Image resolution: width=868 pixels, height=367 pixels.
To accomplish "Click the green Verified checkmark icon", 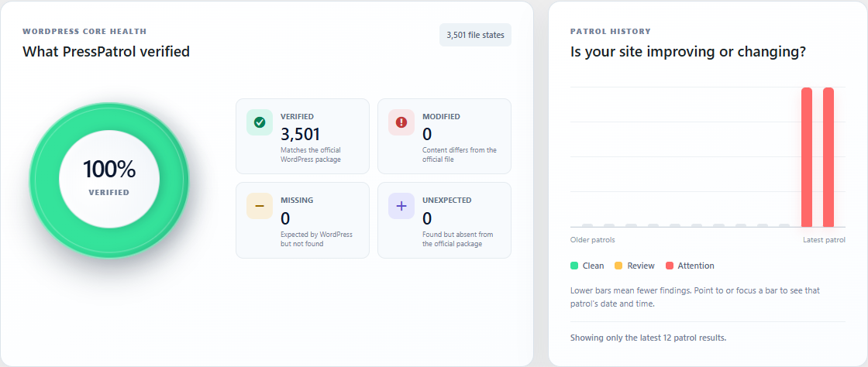I will click(x=260, y=122).
